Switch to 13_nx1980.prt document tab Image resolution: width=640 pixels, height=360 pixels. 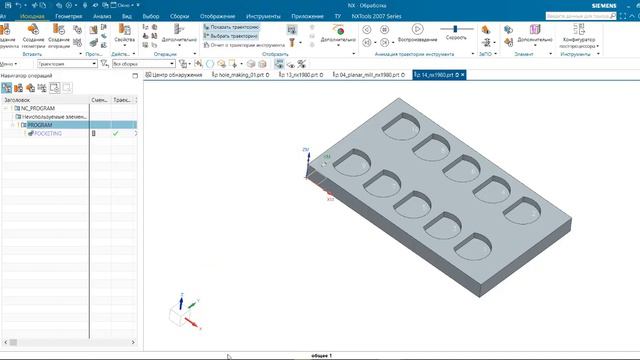point(301,75)
